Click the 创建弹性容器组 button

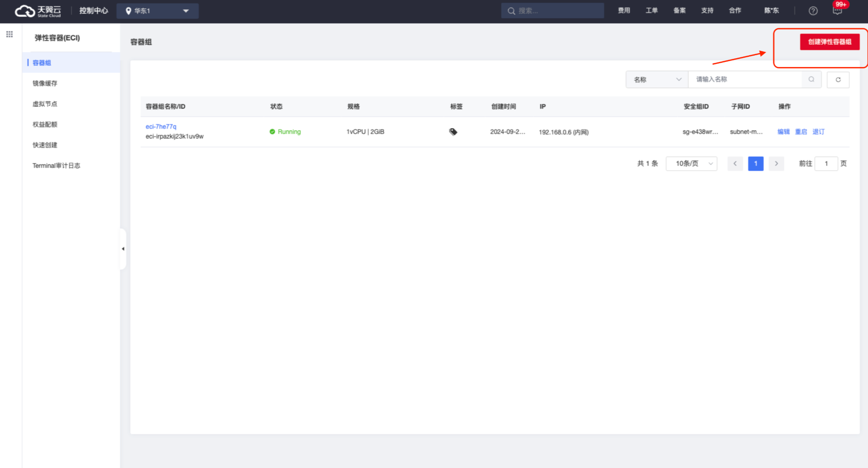(830, 42)
